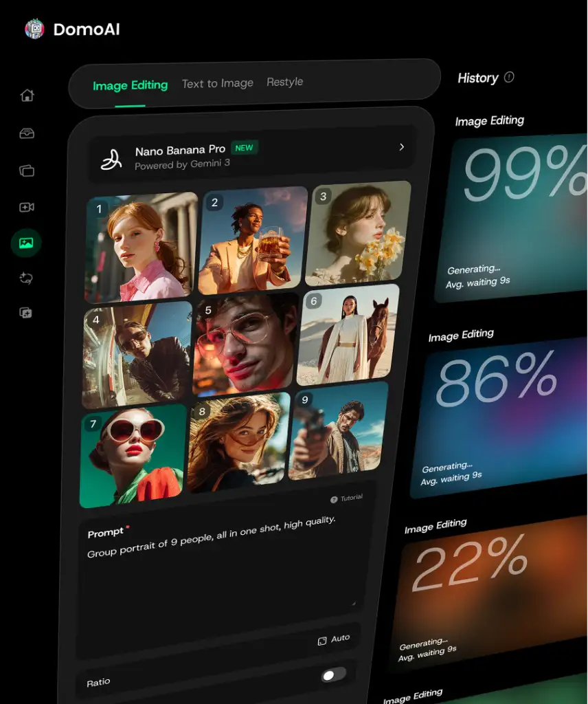Click the History info icon

pyautogui.click(x=509, y=77)
